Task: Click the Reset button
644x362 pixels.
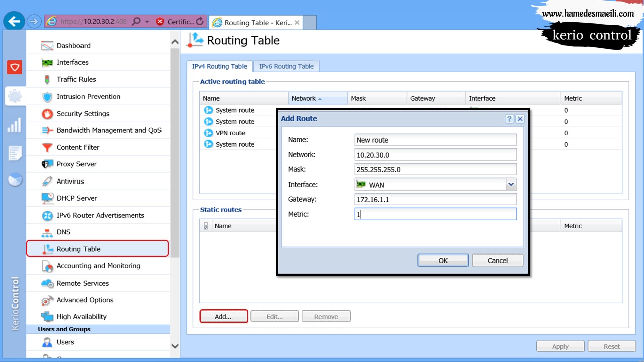Action: (x=612, y=346)
